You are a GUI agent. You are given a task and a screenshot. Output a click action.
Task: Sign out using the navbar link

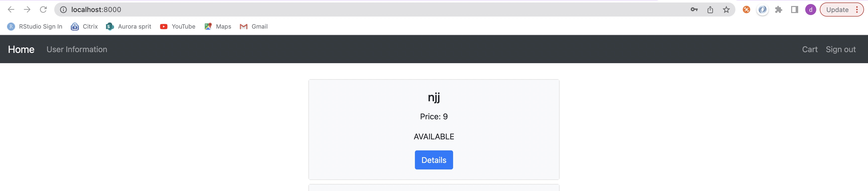(x=841, y=49)
